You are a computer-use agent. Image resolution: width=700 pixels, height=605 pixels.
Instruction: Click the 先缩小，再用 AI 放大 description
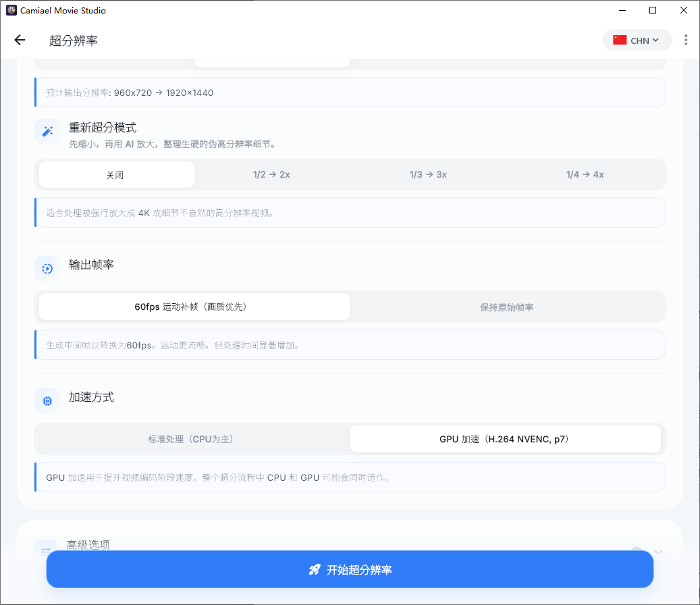[x=173, y=144]
